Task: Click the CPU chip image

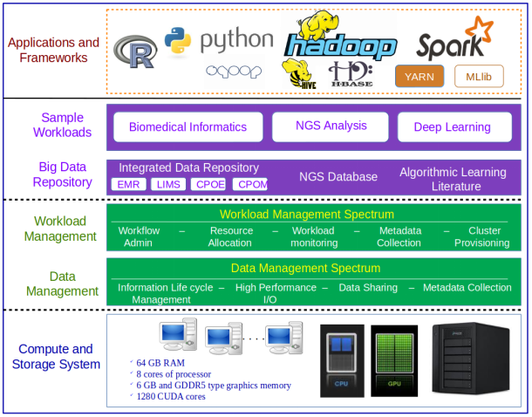Action: click(342, 360)
